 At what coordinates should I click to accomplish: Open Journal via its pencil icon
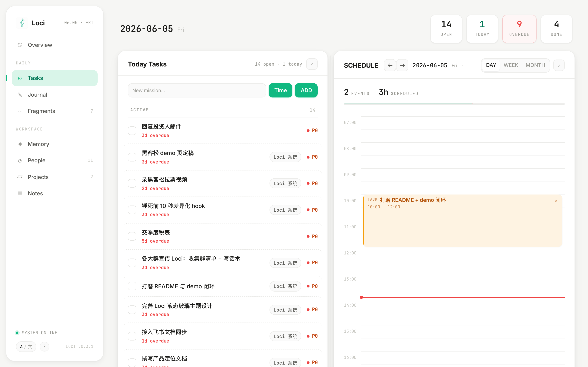20,95
